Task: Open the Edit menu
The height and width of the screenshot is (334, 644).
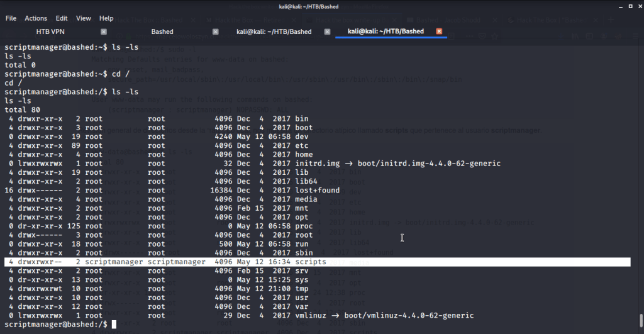Action: (x=62, y=18)
